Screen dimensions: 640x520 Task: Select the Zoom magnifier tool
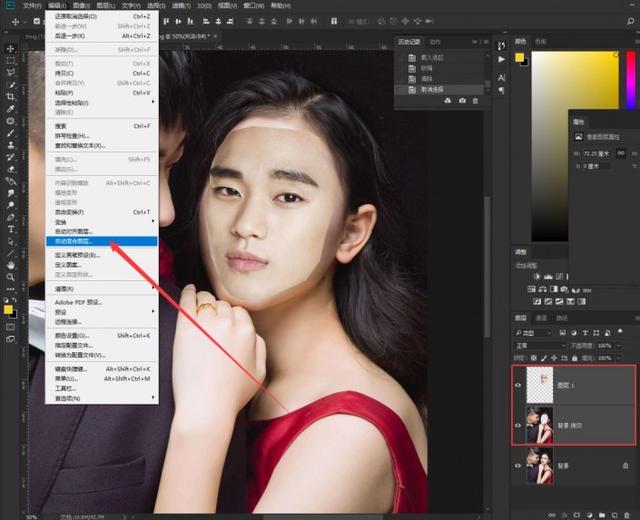pos(10,277)
